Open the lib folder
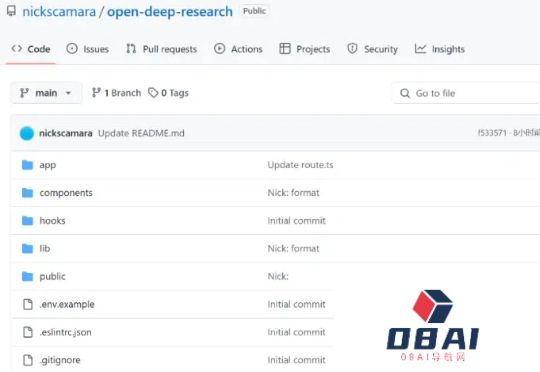This screenshot has width=540, height=372. (x=44, y=248)
